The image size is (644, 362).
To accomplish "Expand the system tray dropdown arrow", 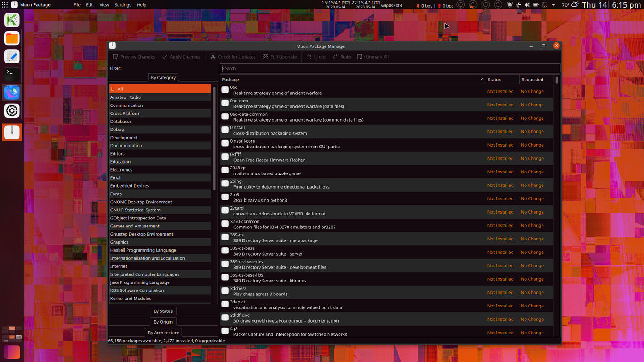I will click(x=553, y=5).
